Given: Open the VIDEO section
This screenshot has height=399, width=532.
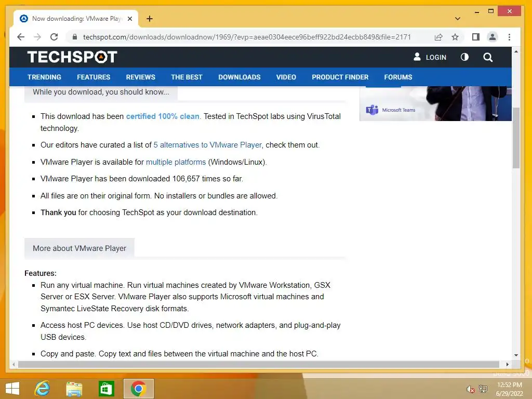Looking at the screenshot, I should (286, 77).
